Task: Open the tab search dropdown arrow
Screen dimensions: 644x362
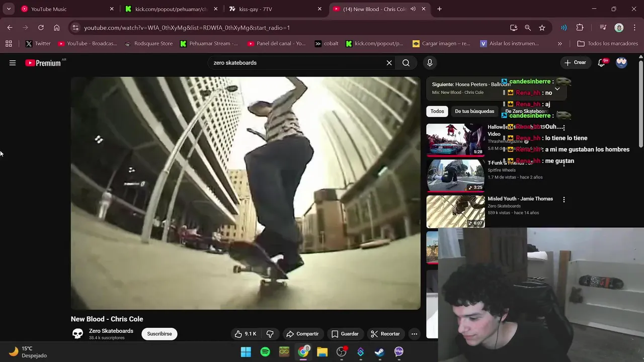Action: pos(9,9)
